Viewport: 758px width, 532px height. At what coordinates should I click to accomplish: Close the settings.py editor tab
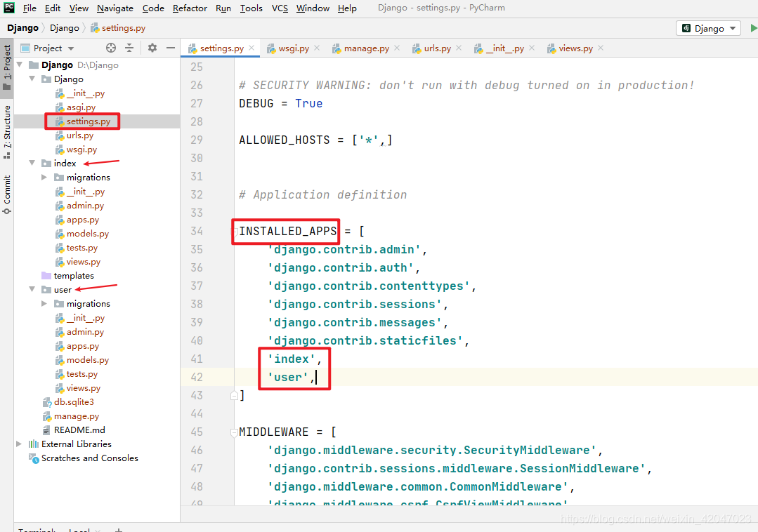coord(251,48)
